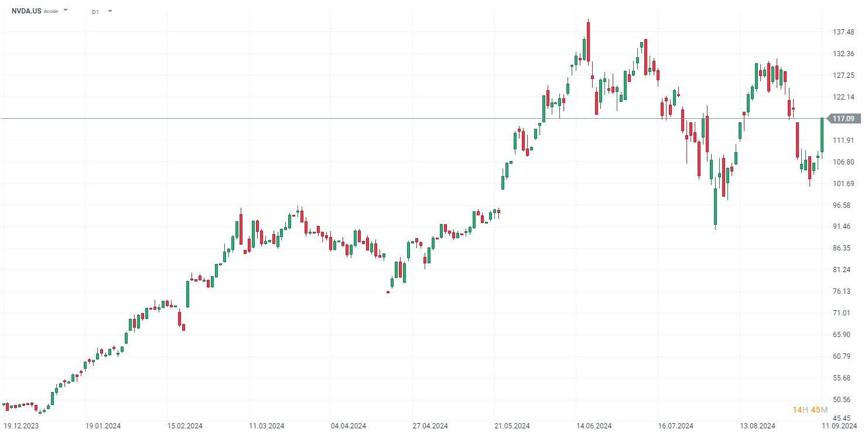Click the Acción instrument type label
This screenshot has height=436, width=868.
tap(51, 11)
